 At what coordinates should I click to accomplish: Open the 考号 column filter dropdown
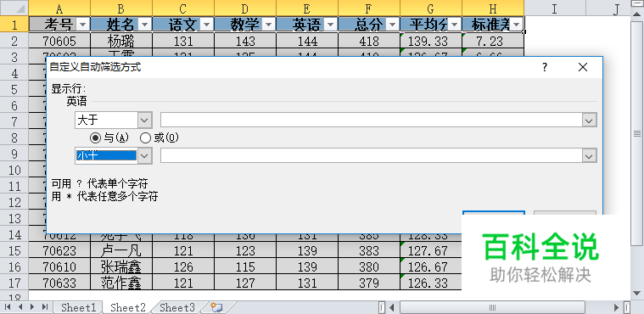82,25
